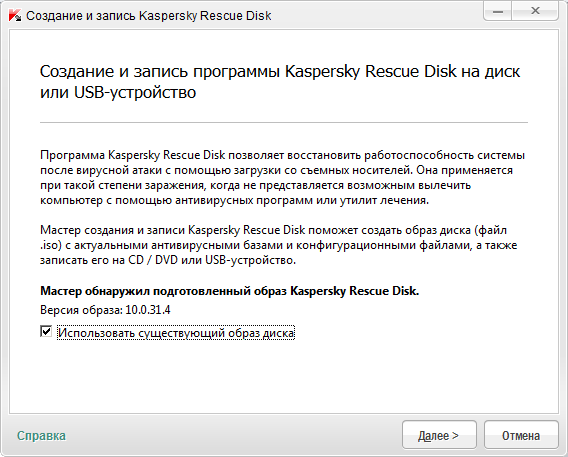Close the wizard with the X button

[x=535, y=11]
